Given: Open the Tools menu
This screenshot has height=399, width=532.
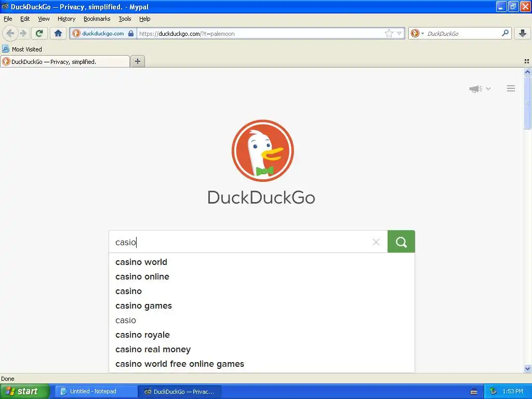Looking at the screenshot, I should pyautogui.click(x=125, y=19).
